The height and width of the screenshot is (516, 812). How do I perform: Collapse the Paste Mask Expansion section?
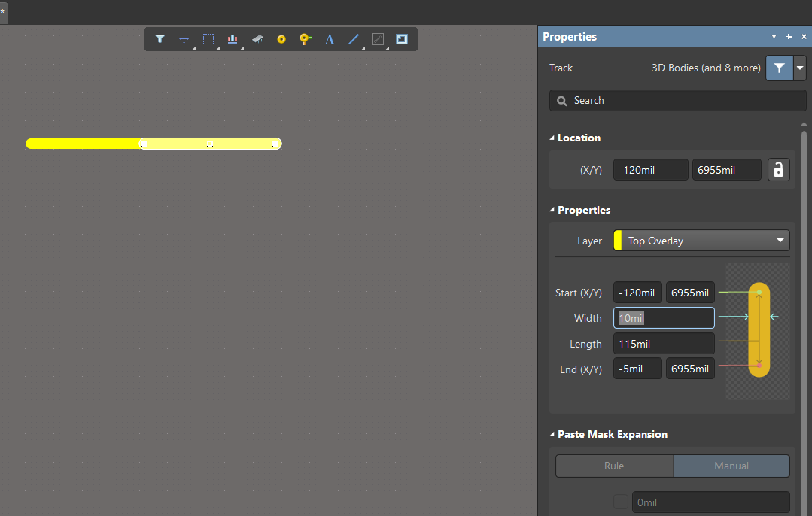[552, 434]
